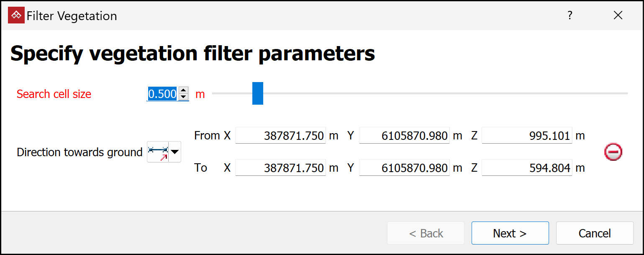Screen dimensions: 644x255
Task: Click the help question mark button
Action: click(570, 15)
